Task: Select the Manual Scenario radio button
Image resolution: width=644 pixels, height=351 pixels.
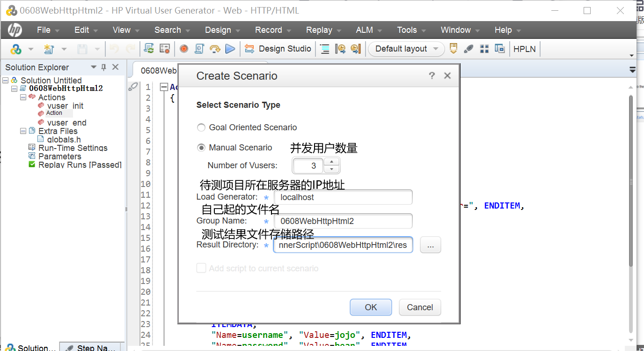Action: point(201,148)
